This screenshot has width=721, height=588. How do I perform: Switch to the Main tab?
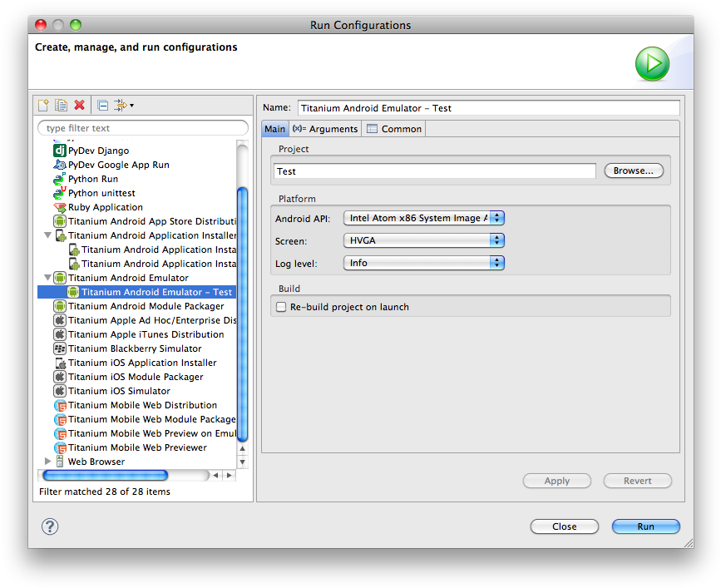275,129
